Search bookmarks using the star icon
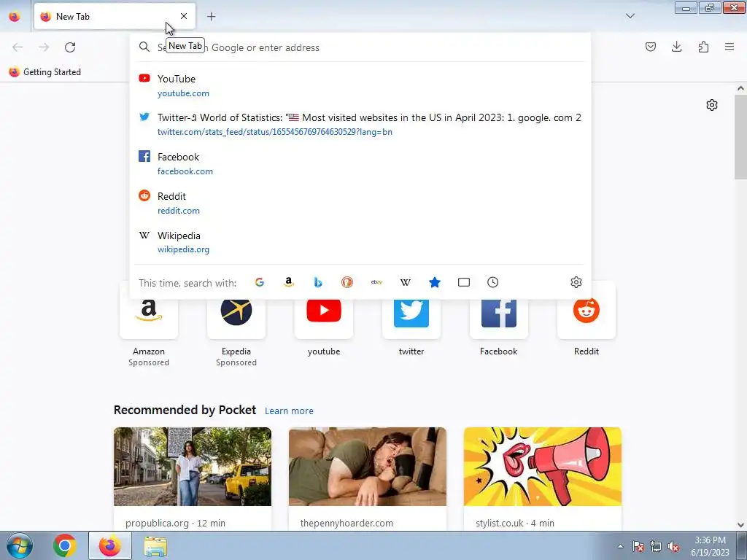This screenshot has width=747, height=560. (x=435, y=282)
